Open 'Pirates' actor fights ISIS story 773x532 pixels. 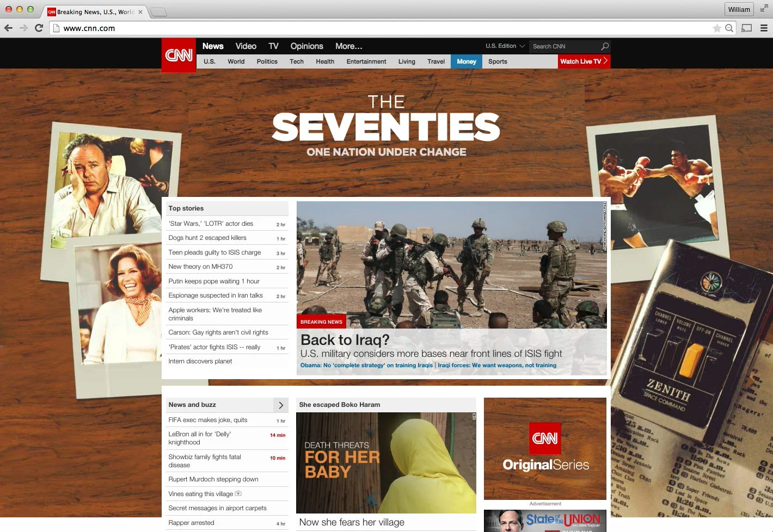click(214, 347)
